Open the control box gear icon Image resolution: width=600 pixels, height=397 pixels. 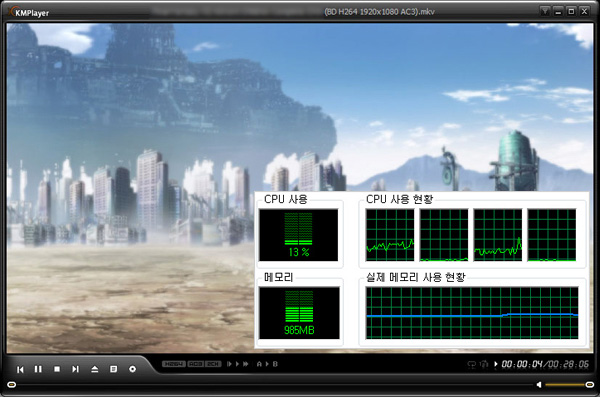132,369
